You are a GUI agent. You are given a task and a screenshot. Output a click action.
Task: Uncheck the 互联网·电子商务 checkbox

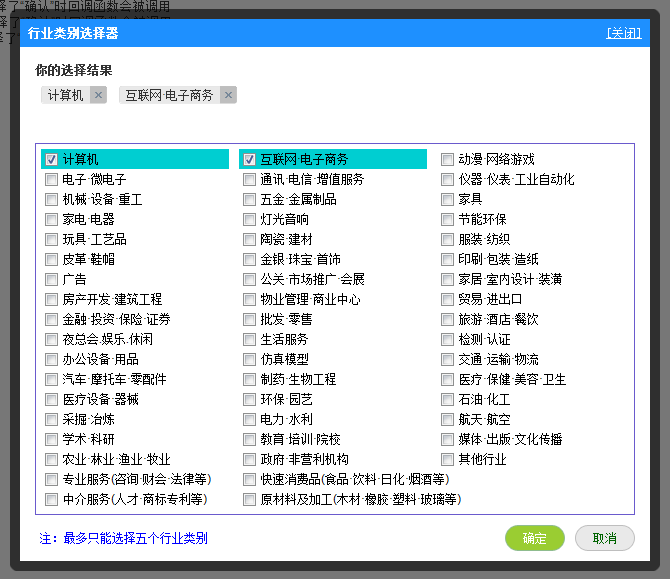click(249, 160)
